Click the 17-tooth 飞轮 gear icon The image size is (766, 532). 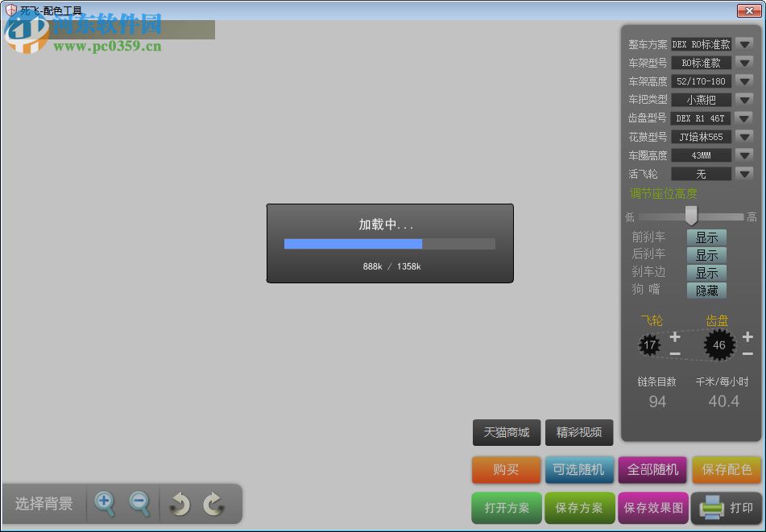tap(650, 345)
